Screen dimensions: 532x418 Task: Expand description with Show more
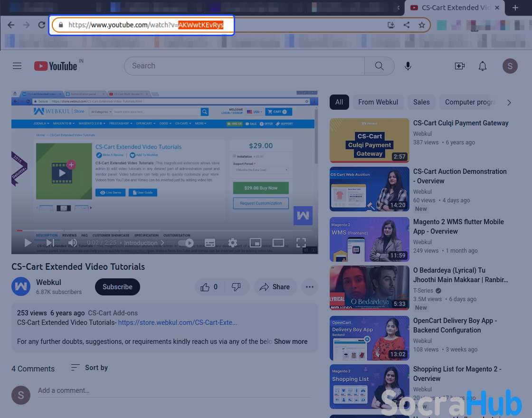pos(290,342)
